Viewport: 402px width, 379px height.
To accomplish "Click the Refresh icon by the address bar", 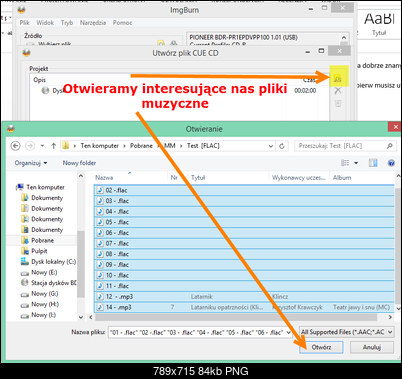I will point(282,146).
